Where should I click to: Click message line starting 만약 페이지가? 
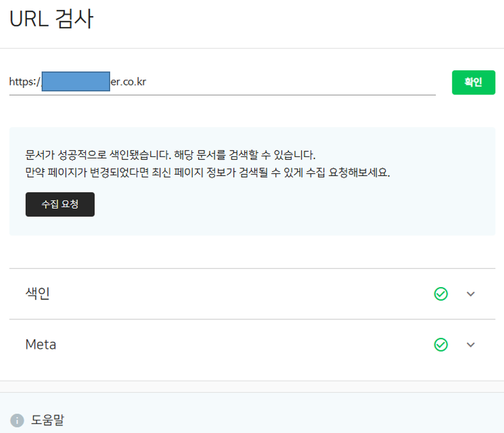click(x=207, y=173)
